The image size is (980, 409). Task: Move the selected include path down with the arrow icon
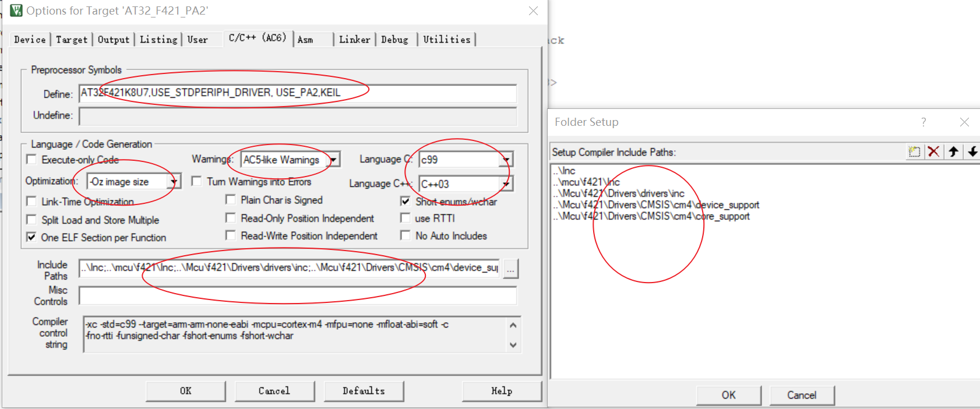coord(972,151)
